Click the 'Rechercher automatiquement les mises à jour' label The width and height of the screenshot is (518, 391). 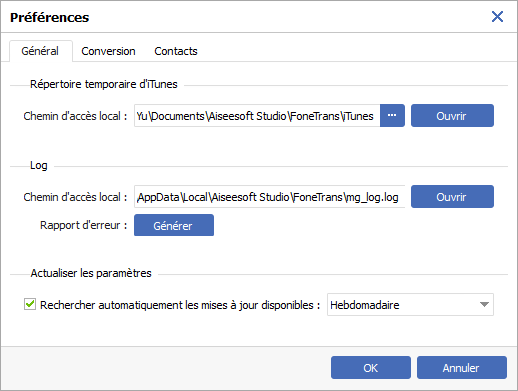[180, 305]
